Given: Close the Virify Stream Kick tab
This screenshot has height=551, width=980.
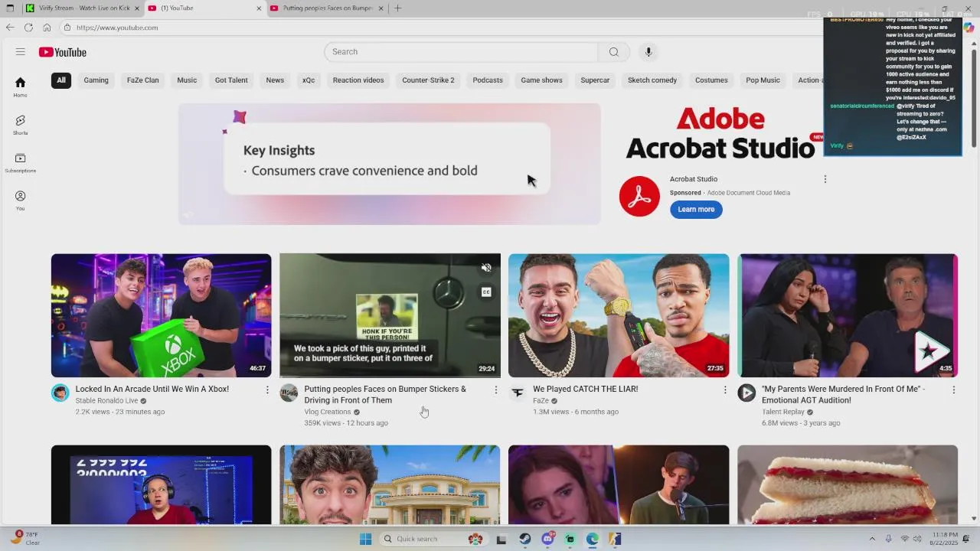Looking at the screenshot, I should pyautogui.click(x=138, y=8).
